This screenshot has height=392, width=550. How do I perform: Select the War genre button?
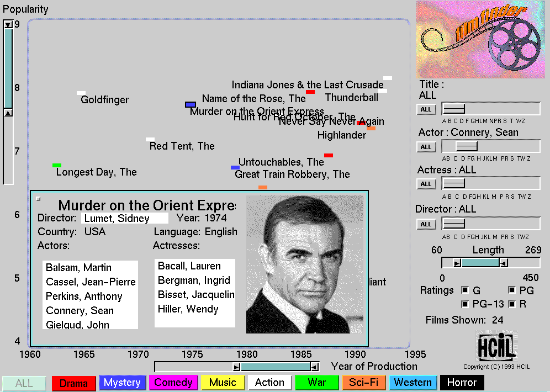(317, 383)
